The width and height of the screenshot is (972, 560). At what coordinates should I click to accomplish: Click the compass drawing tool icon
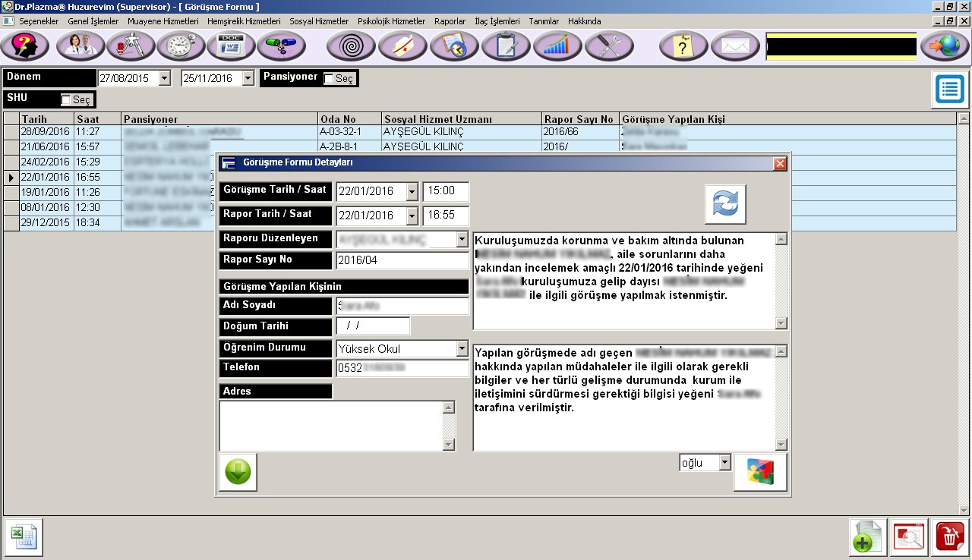131,46
